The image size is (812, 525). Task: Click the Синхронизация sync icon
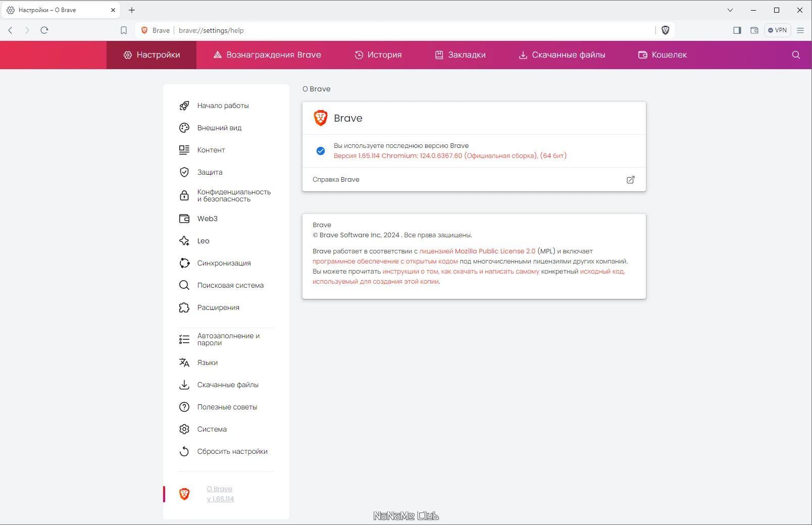[x=184, y=263]
